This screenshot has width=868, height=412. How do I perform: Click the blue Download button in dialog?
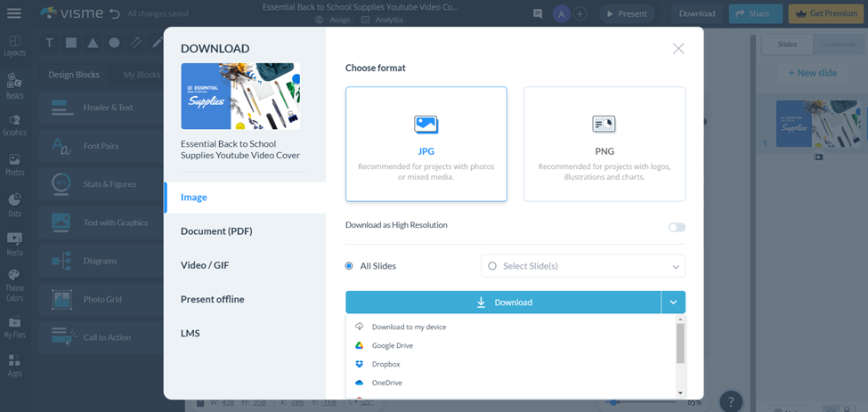[x=503, y=303]
